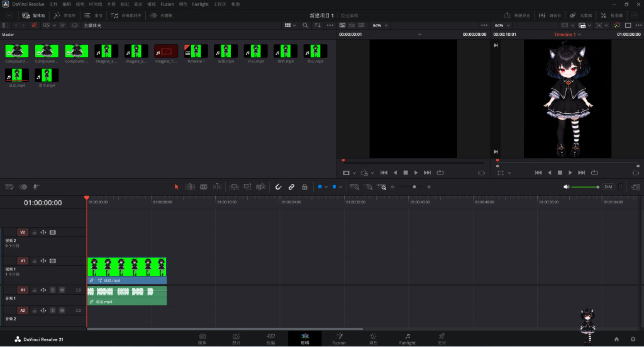644x347 pixels.
Task: Open the 音响素材库 Sound Library panel
Action: tap(126, 15)
